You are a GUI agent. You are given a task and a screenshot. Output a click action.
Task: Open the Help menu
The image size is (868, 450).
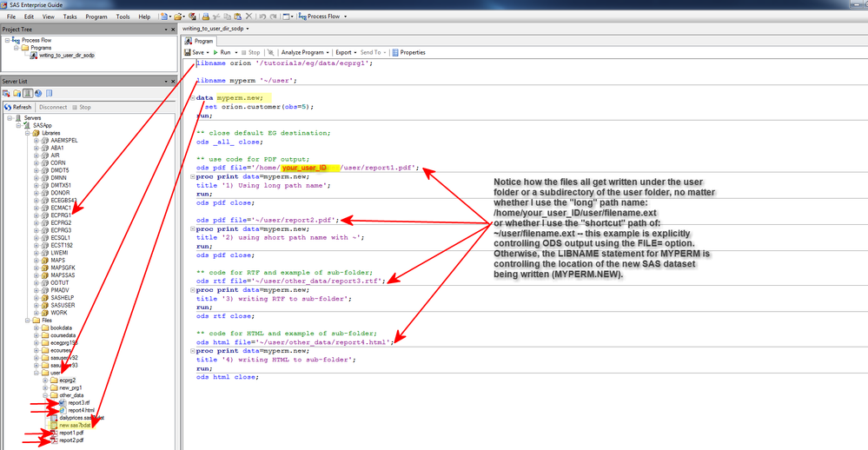(144, 17)
